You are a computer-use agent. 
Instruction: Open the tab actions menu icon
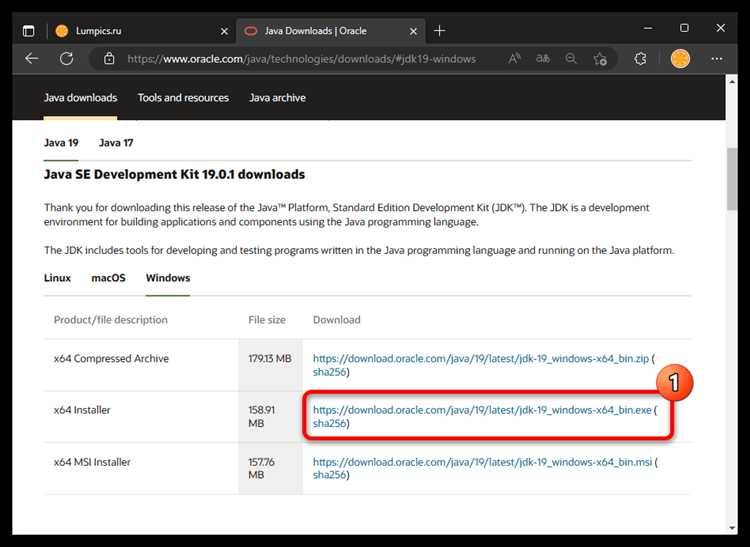pyautogui.click(x=29, y=31)
